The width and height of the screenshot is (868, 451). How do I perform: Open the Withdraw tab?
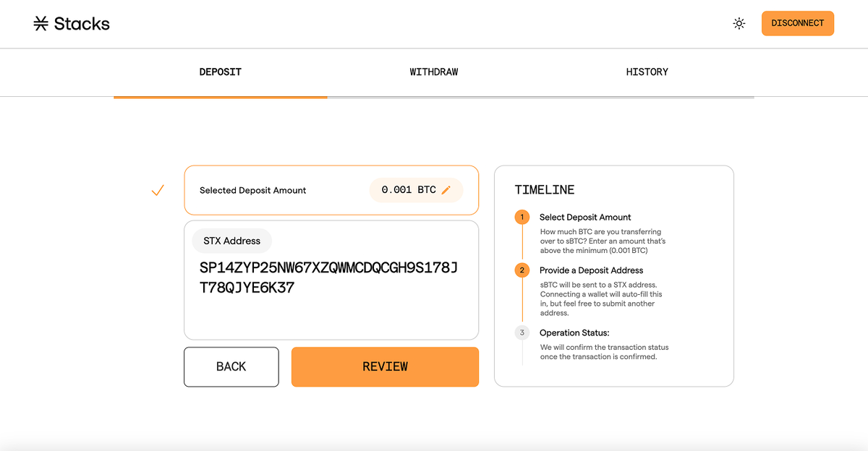pos(433,72)
